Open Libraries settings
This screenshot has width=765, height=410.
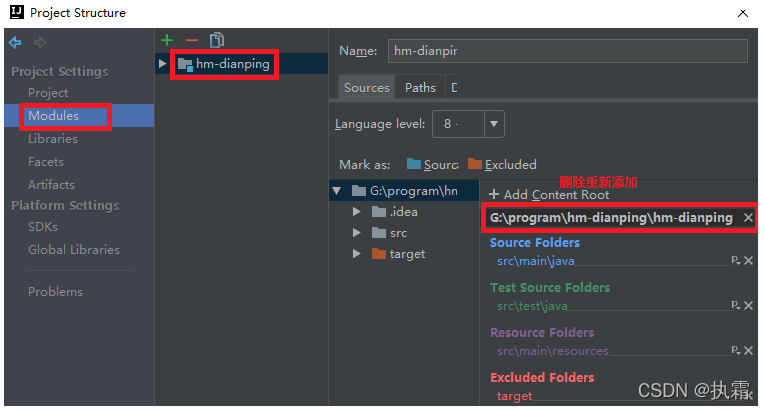tap(53, 139)
